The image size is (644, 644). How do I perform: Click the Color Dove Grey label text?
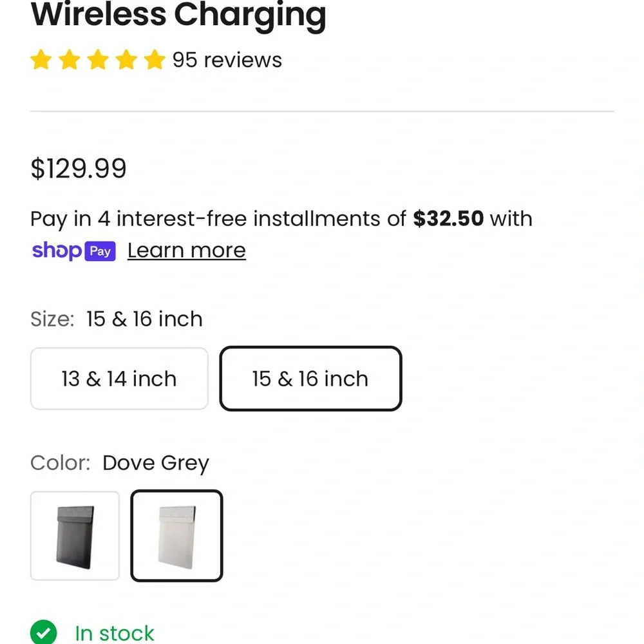coord(120,463)
